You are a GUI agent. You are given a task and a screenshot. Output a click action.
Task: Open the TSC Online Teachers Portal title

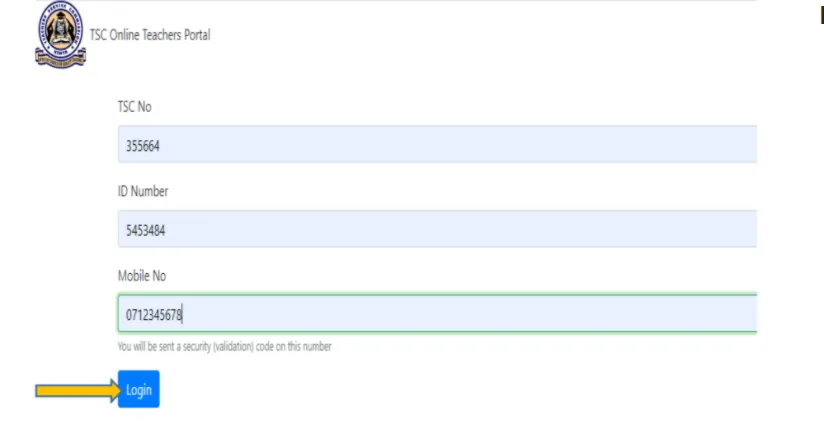(150, 35)
